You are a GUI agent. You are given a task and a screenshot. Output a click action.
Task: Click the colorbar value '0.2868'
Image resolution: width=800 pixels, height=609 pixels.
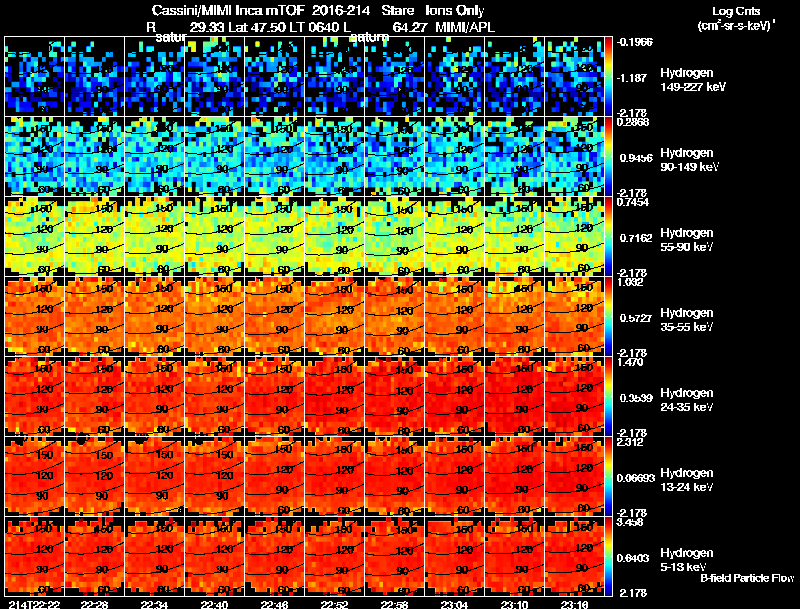tap(633, 122)
